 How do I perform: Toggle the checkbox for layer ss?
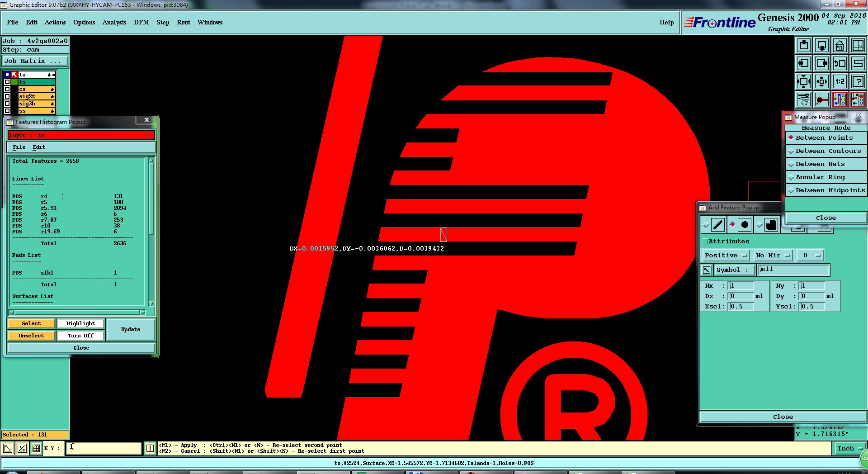[x=7, y=111]
